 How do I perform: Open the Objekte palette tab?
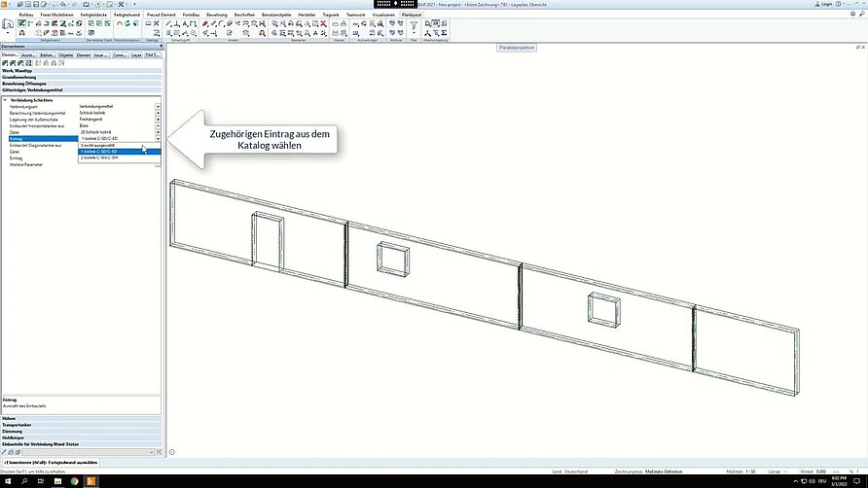[x=65, y=55]
